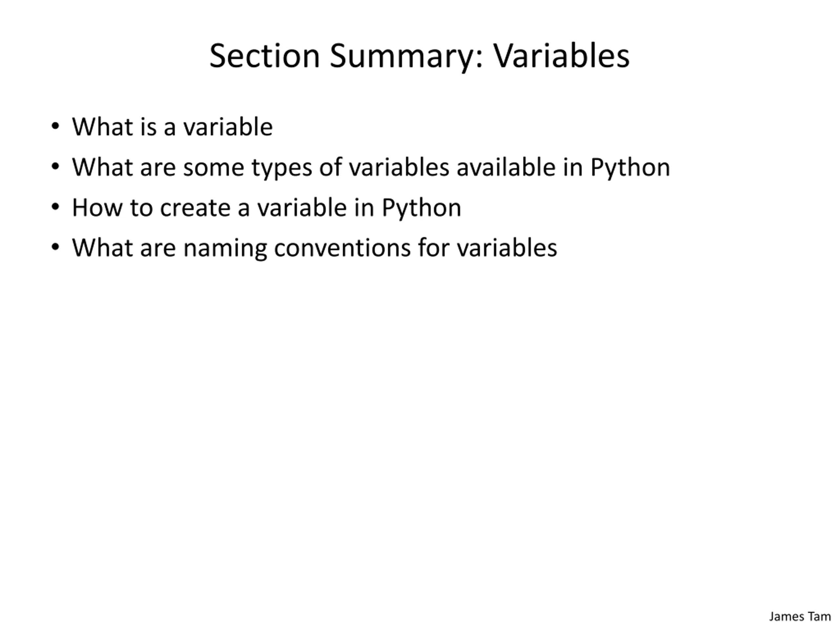
Task: Click the word 'Variables' in the title
Action: (x=561, y=56)
